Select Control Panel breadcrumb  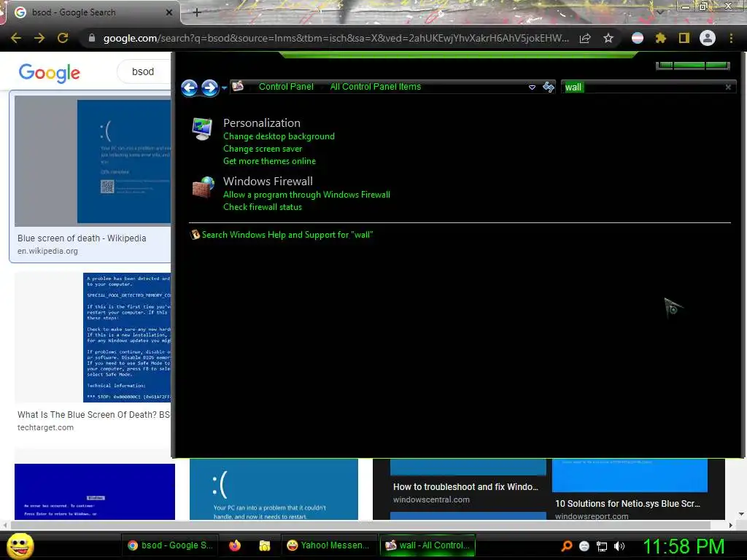pos(286,87)
